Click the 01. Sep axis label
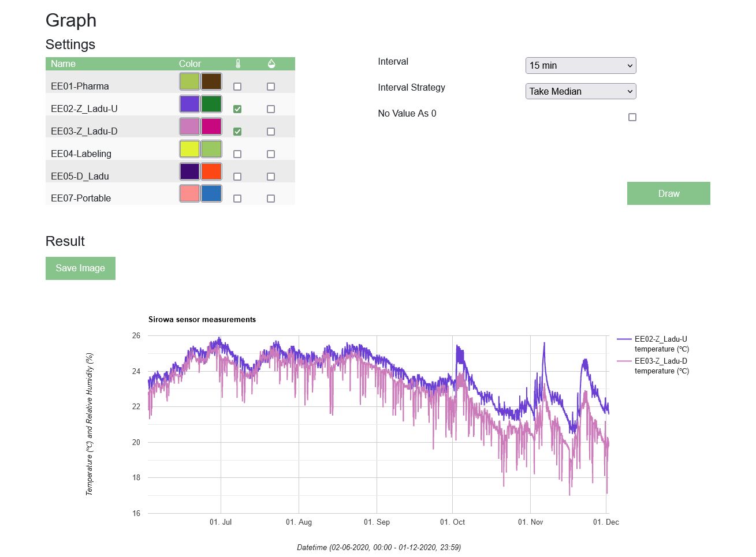The height and width of the screenshot is (557, 756). click(377, 522)
